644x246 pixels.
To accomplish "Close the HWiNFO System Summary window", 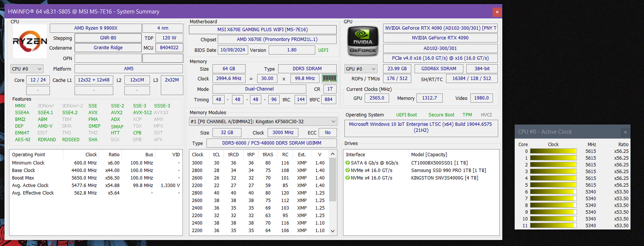I will tap(497, 12).
